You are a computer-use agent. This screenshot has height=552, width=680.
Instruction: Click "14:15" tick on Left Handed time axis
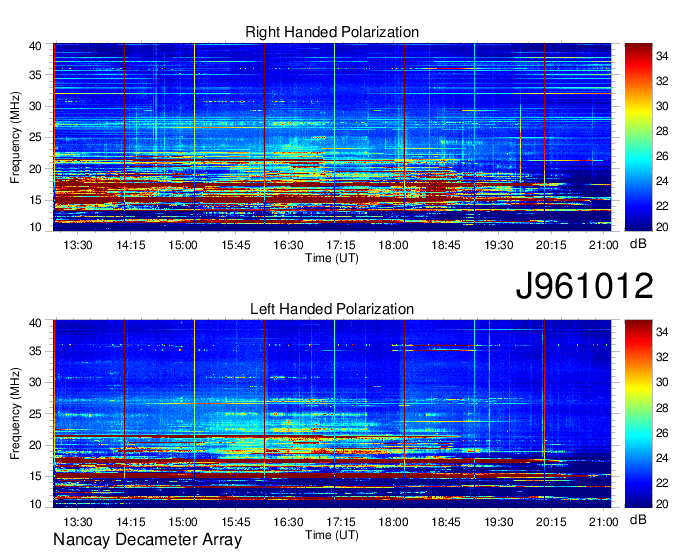131,522
